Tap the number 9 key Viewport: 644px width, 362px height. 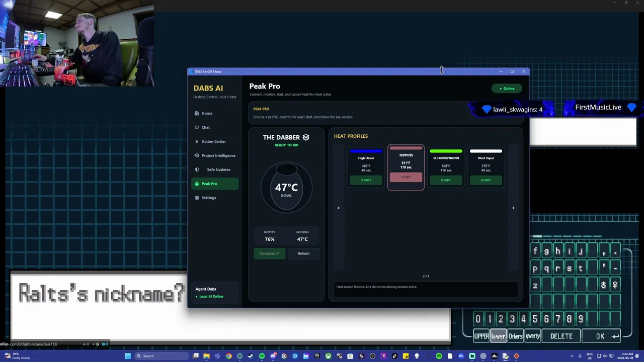tap(581, 319)
